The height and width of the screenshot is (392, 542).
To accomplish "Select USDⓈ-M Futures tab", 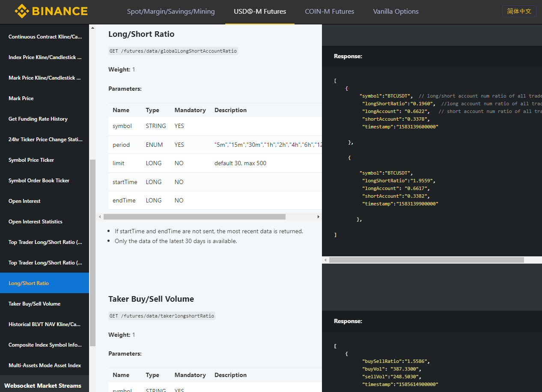I will point(260,12).
